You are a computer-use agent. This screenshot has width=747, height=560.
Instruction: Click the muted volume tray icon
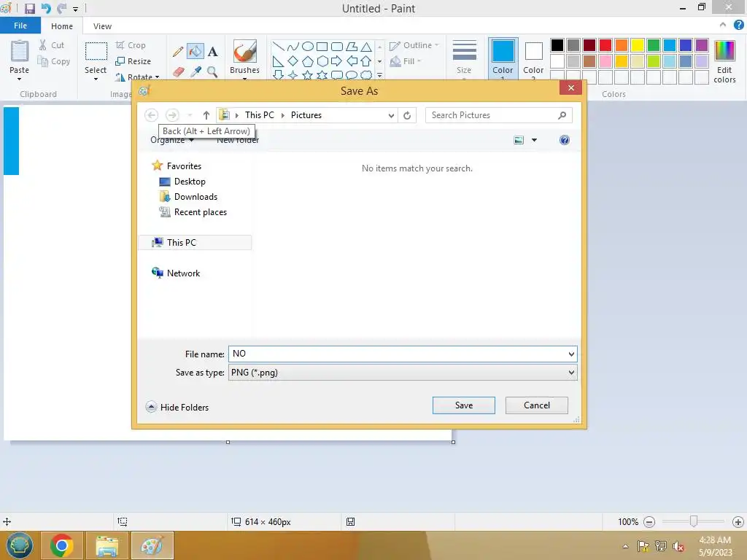tap(678, 546)
